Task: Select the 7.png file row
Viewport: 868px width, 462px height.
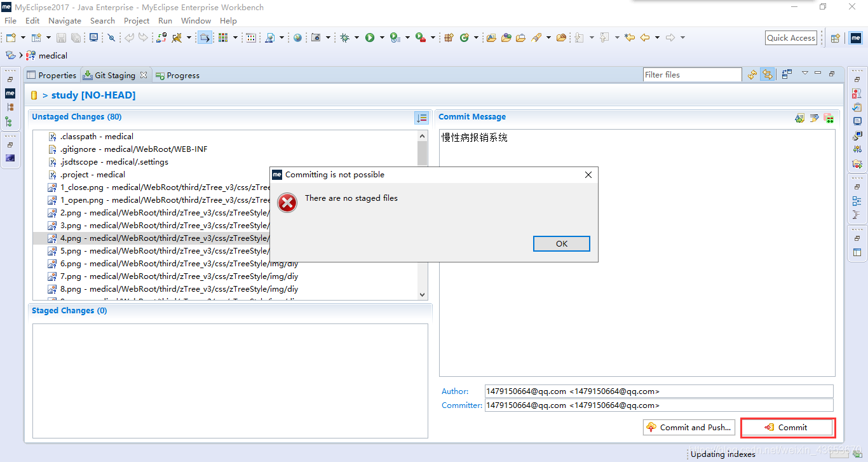Action: point(226,276)
